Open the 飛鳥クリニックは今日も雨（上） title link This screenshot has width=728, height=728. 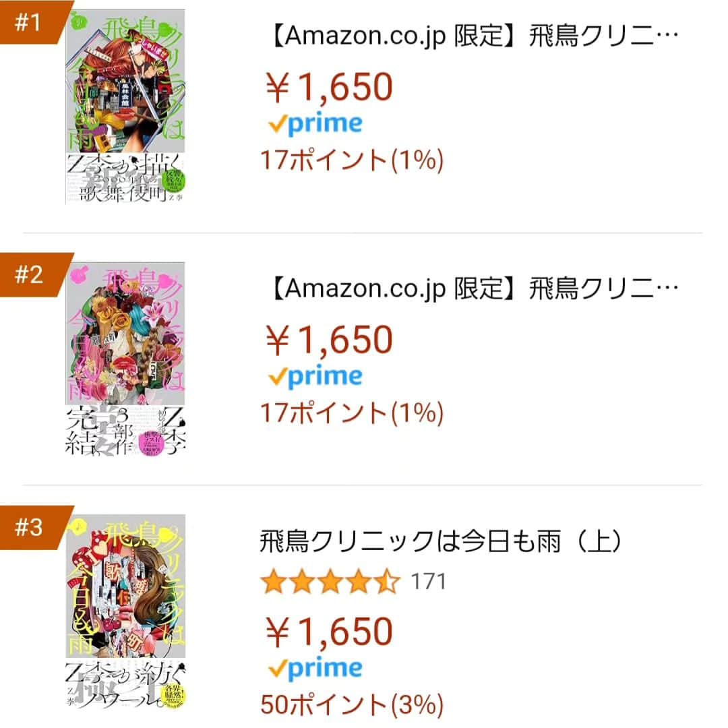click(441, 541)
